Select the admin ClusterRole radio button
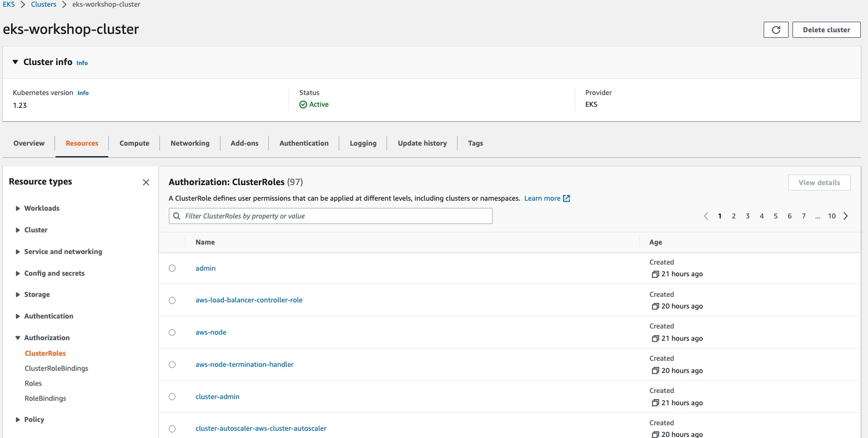The image size is (868, 438). point(172,268)
